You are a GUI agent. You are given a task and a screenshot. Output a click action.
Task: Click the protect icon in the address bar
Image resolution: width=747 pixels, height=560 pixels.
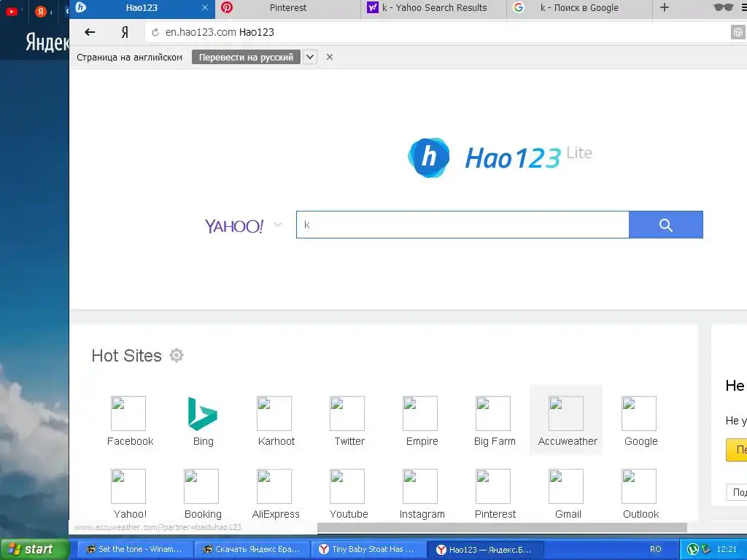click(738, 32)
